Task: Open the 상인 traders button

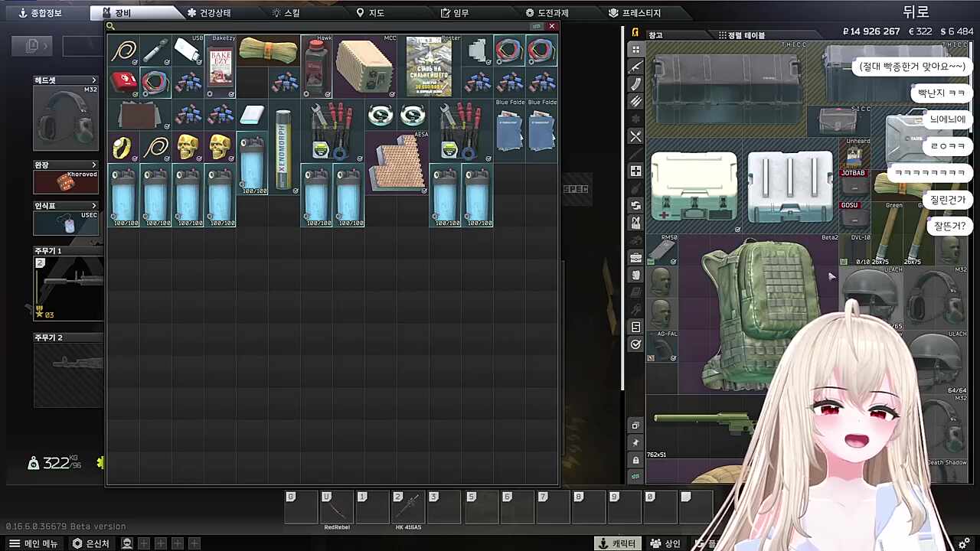Action: pyautogui.click(x=665, y=543)
